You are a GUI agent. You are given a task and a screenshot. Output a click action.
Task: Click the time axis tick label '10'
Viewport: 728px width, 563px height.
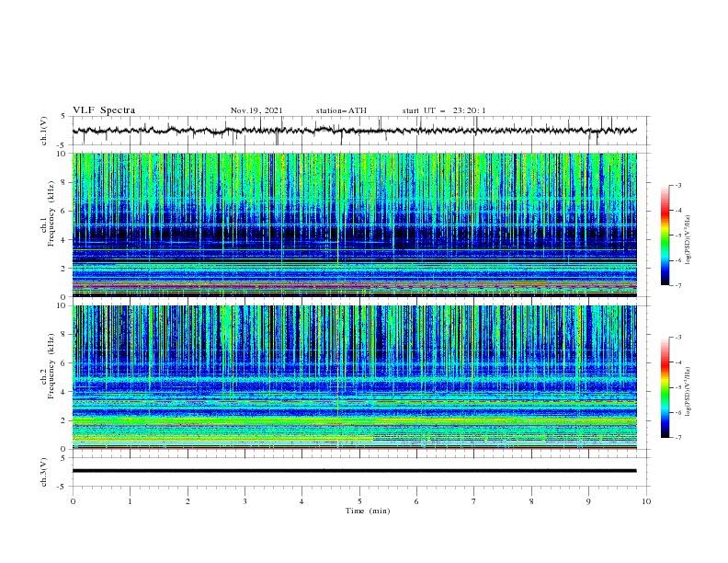646,501
